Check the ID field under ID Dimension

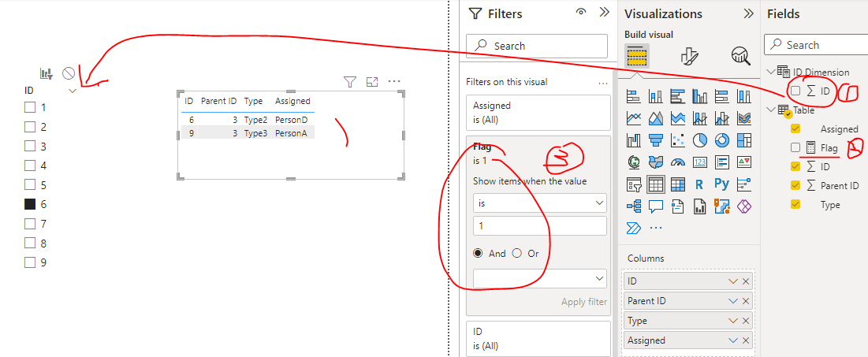click(x=795, y=91)
